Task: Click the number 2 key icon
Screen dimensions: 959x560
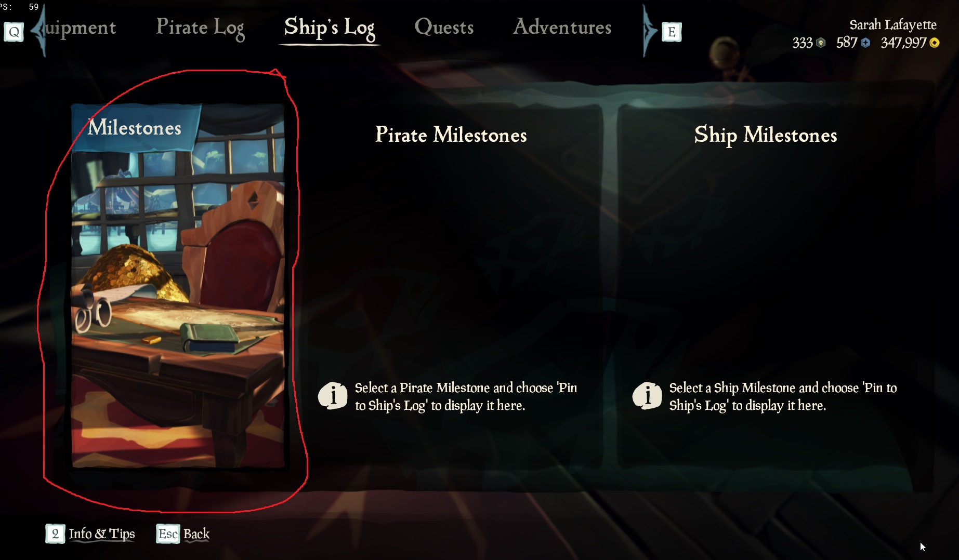Action: (x=55, y=534)
